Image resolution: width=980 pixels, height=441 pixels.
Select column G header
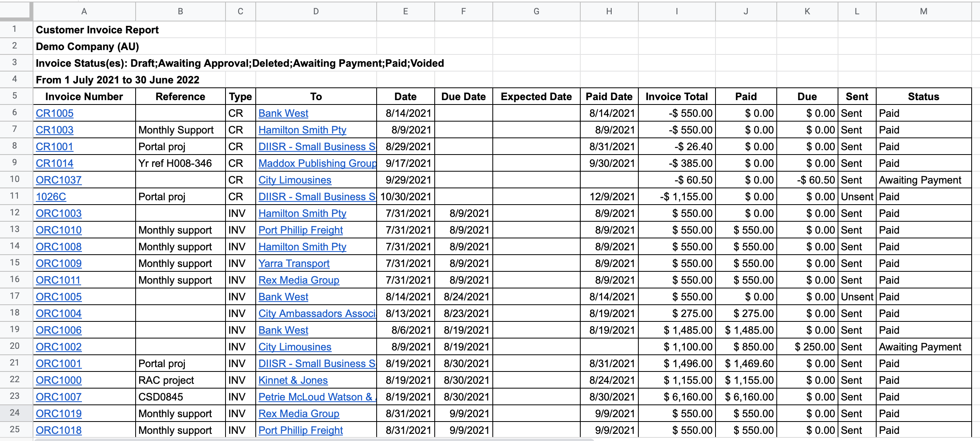coord(536,11)
